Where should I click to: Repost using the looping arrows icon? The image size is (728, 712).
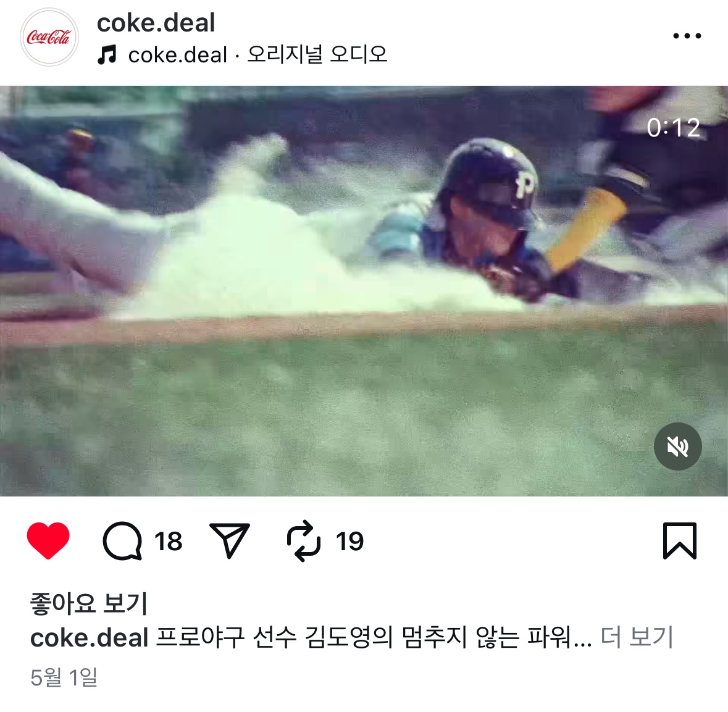[x=304, y=541]
